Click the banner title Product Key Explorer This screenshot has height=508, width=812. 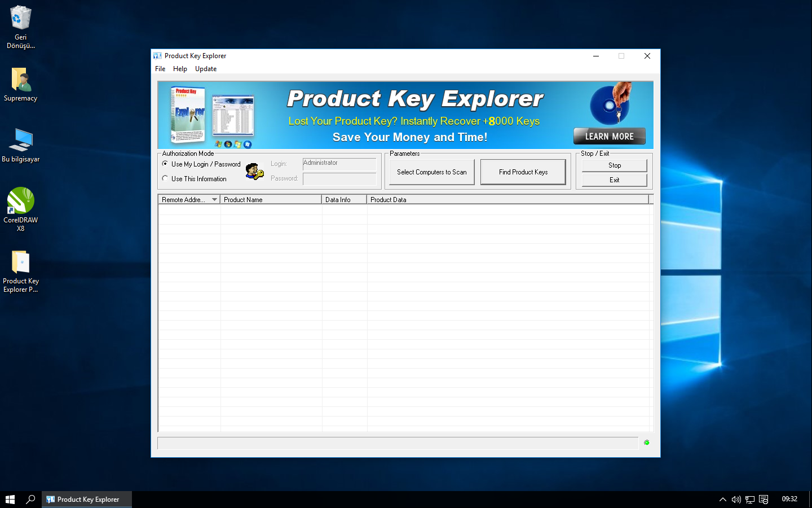click(x=415, y=99)
